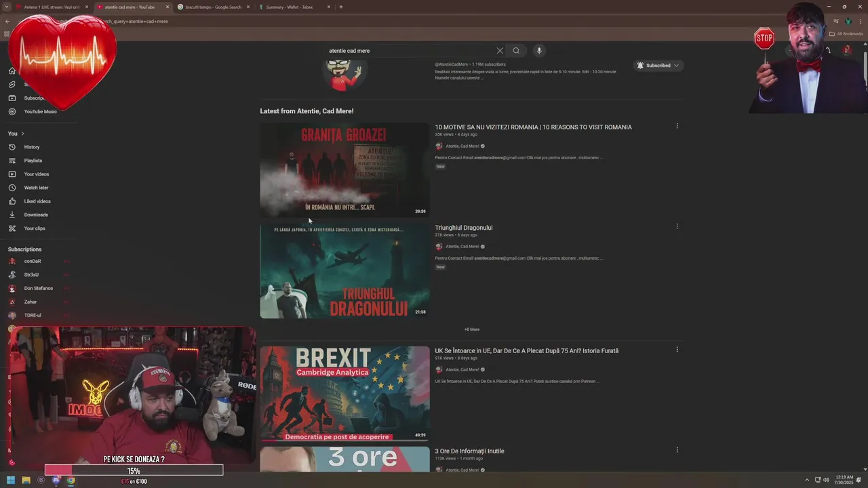This screenshot has height=488, width=868.
Task: Open Your clips in sidebar
Action: [35, 228]
